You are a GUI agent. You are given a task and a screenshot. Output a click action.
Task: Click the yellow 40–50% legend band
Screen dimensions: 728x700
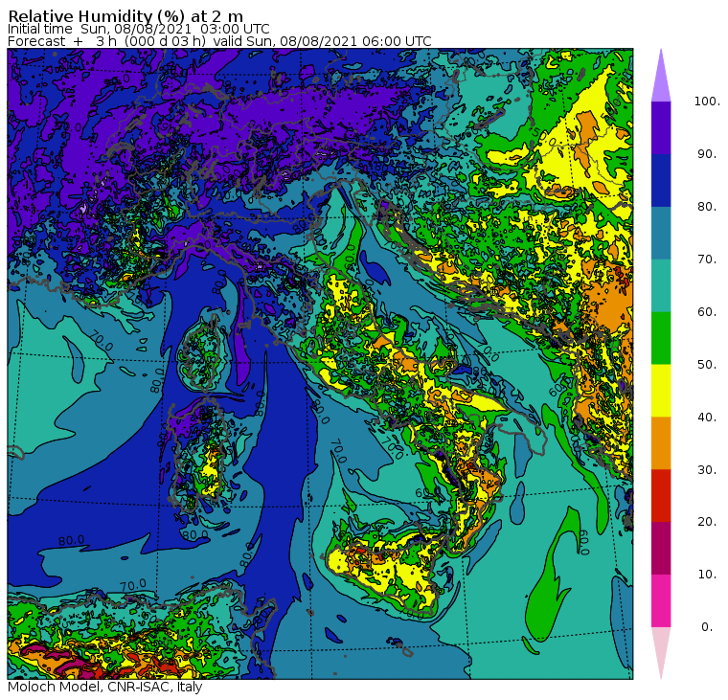[x=661, y=391]
